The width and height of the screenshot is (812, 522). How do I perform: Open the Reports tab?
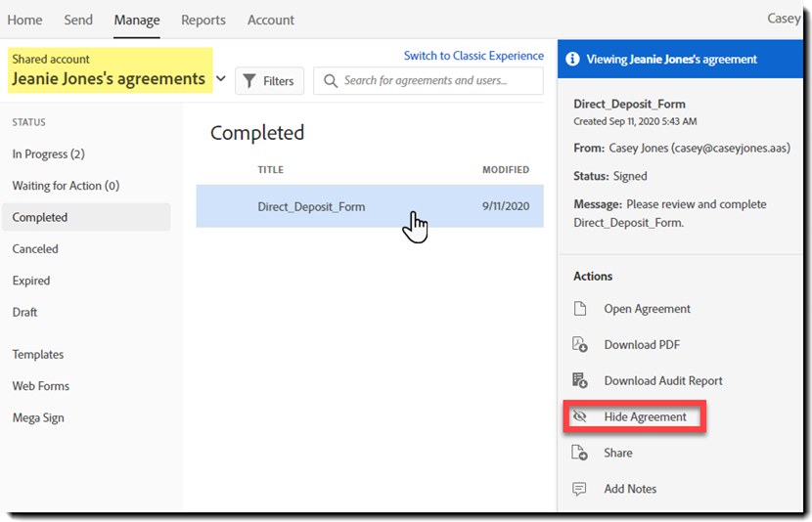click(x=203, y=20)
